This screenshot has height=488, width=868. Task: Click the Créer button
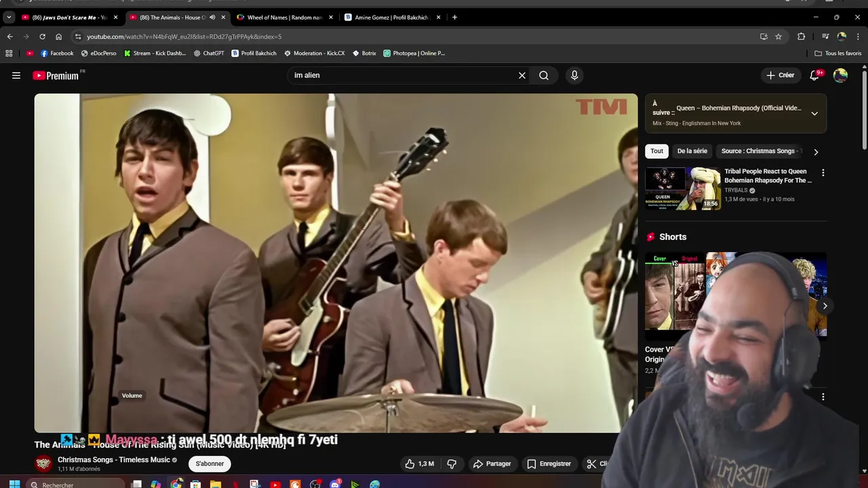(x=781, y=75)
